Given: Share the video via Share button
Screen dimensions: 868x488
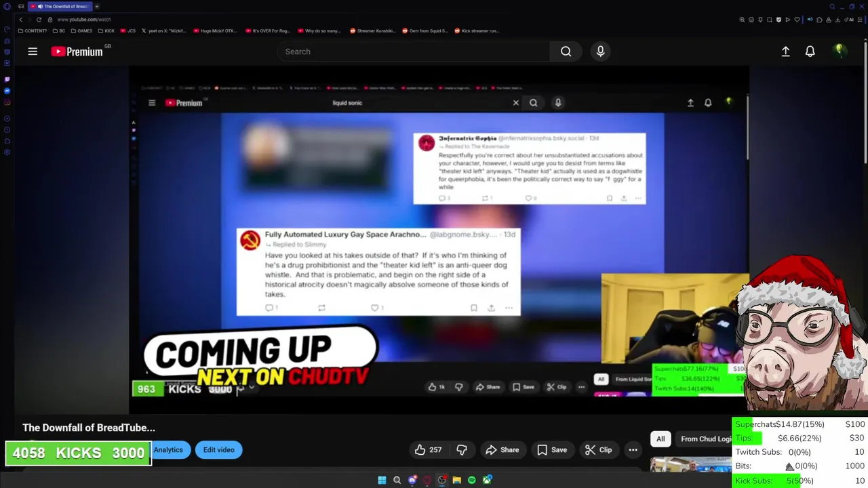Looking at the screenshot, I should [502, 449].
